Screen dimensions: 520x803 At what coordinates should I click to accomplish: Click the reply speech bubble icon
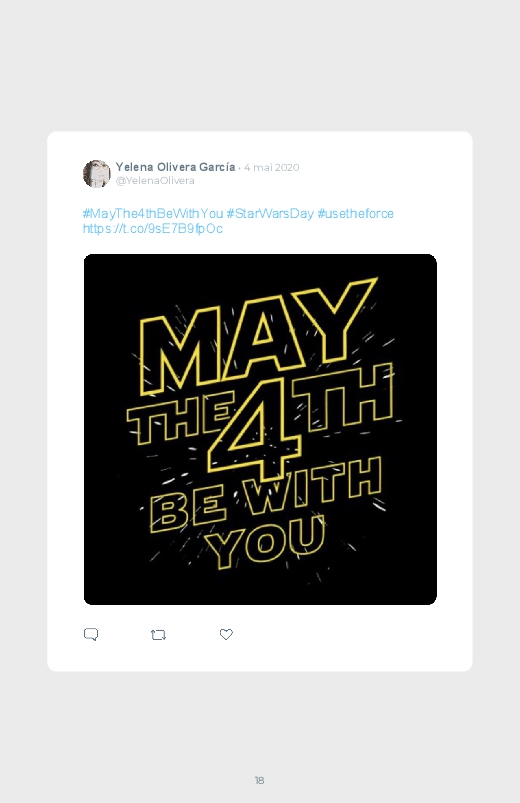click(91, 635)
